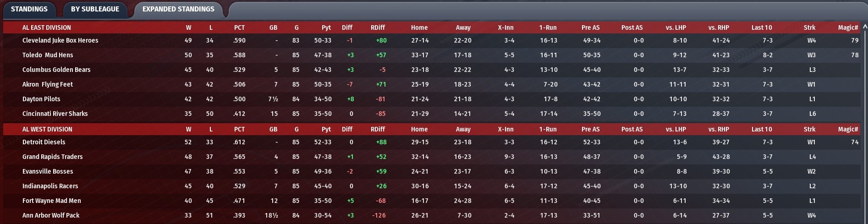The width and height of the screenshot is (868, 224).
Task: Open Cleveland Juke Box Heroes team page
Action: click(x=60, y=40)
